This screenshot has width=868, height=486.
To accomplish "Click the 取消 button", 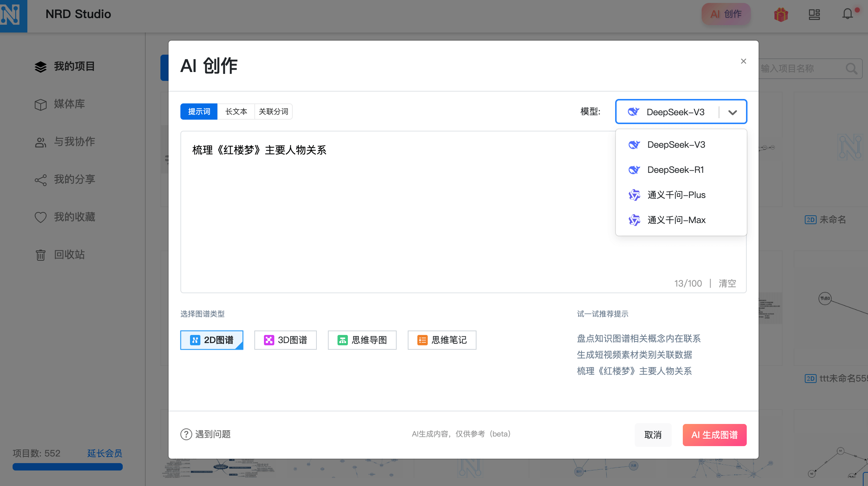I will [653, 435].
